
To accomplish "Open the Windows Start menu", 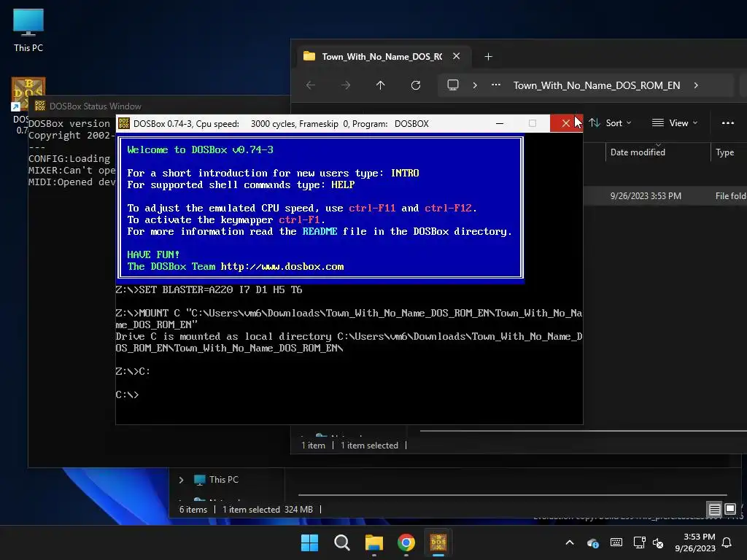I will click(309, 542).
